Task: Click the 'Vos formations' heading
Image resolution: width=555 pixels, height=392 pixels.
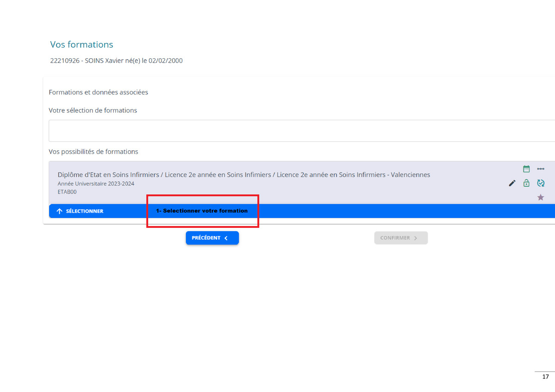Action: pyautogui.click(x=82, y=44)
